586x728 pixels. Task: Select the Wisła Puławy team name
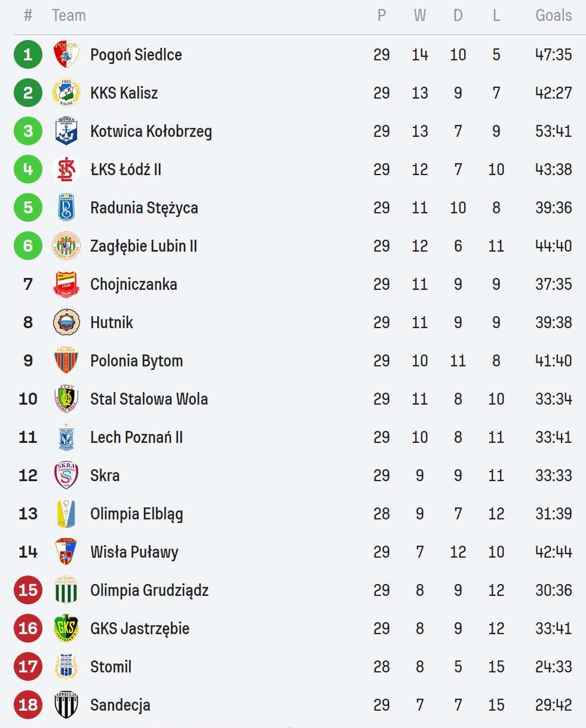pyautogui.click(x=134, y=552)
